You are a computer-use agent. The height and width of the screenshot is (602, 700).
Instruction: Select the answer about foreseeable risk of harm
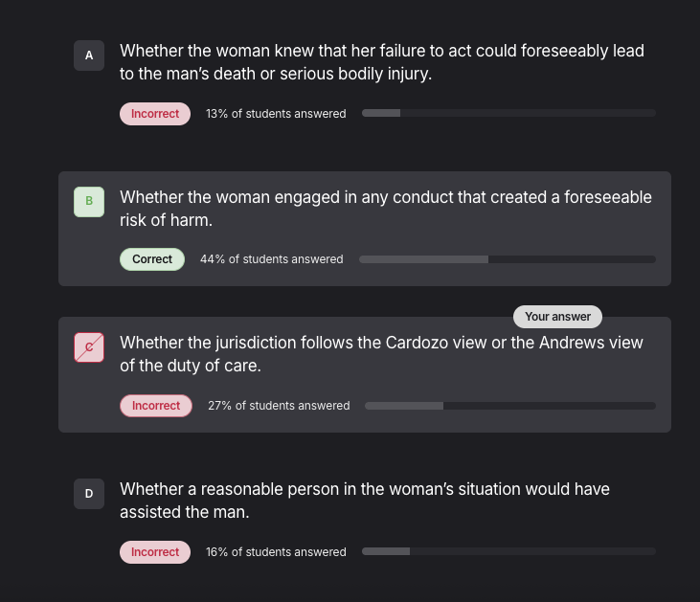[385, 208]
